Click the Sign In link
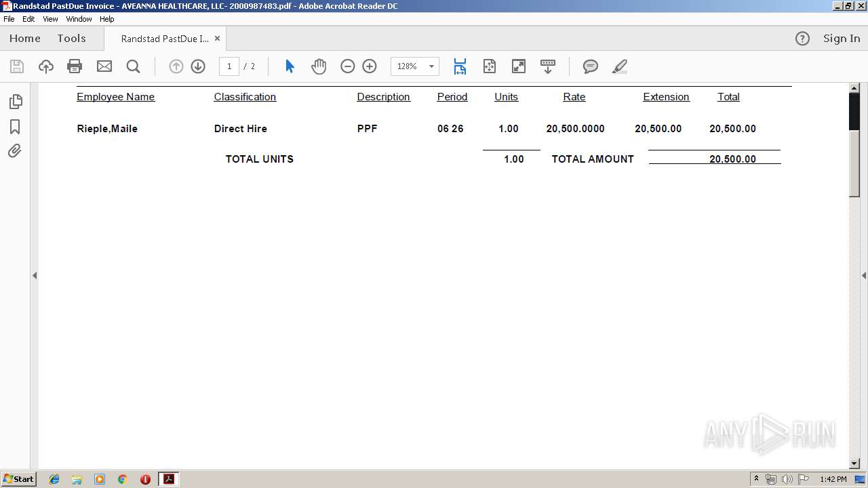This screenshot has height=488, width=868. click(x=842, y=39)
